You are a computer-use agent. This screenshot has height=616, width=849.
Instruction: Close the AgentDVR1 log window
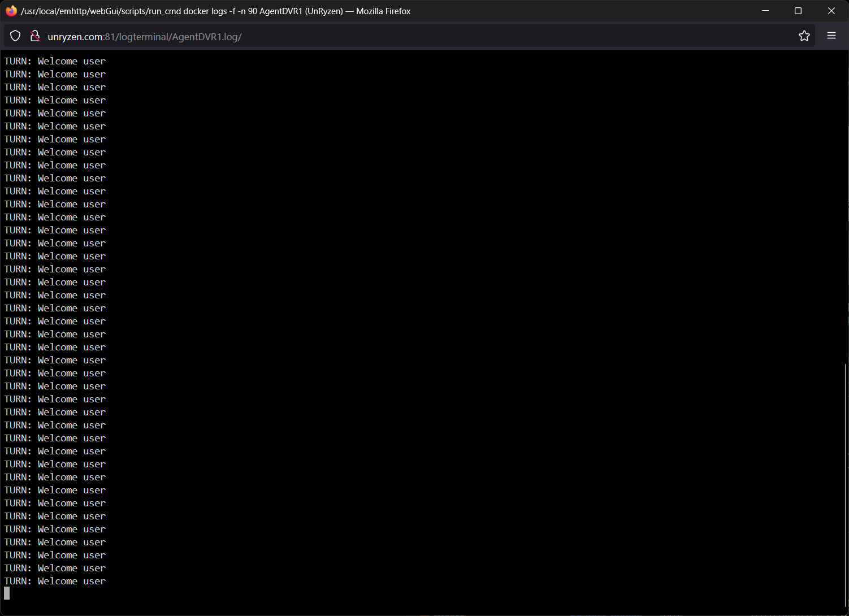click(831, 11)
